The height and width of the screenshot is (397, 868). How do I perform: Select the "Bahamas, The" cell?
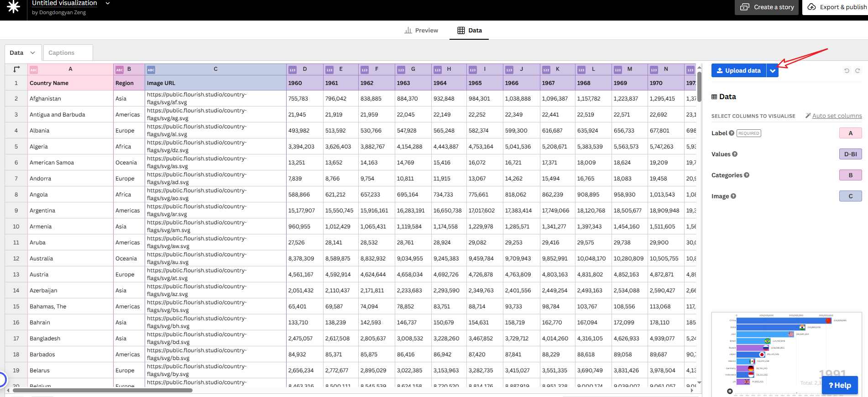[71, 307]
